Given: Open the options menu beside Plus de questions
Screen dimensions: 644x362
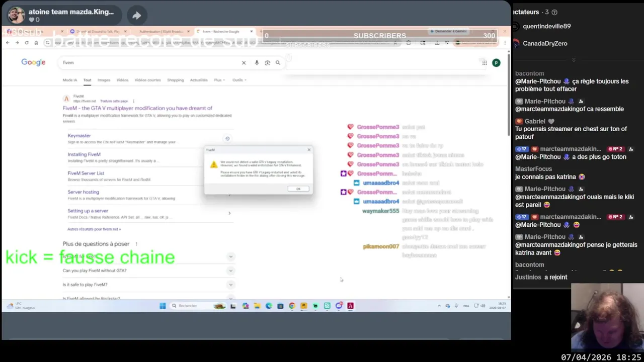Looking at the screenshot, I should 136,244.
